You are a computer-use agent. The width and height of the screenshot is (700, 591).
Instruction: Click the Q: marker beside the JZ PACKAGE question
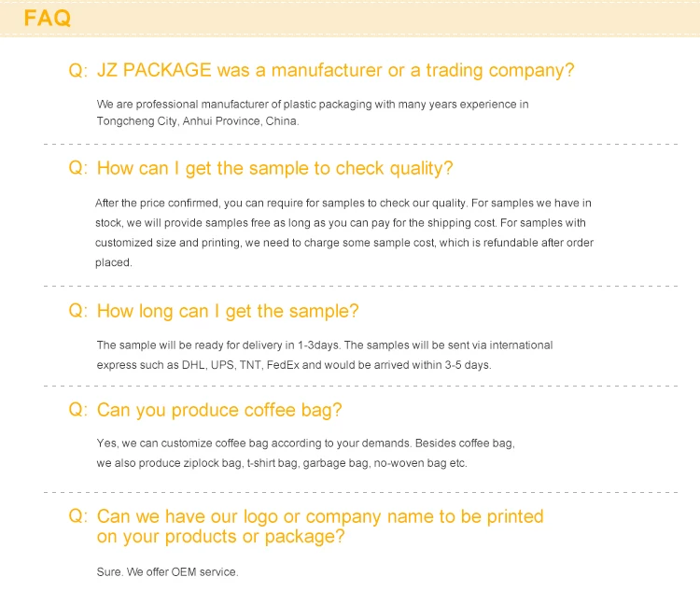tap(77, 71)
